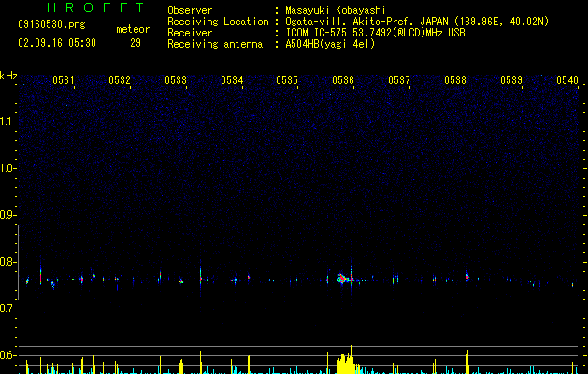Click the ICOM IC-575 receiver details
Viewport: 588px width, 374px height.
(375, 33)
